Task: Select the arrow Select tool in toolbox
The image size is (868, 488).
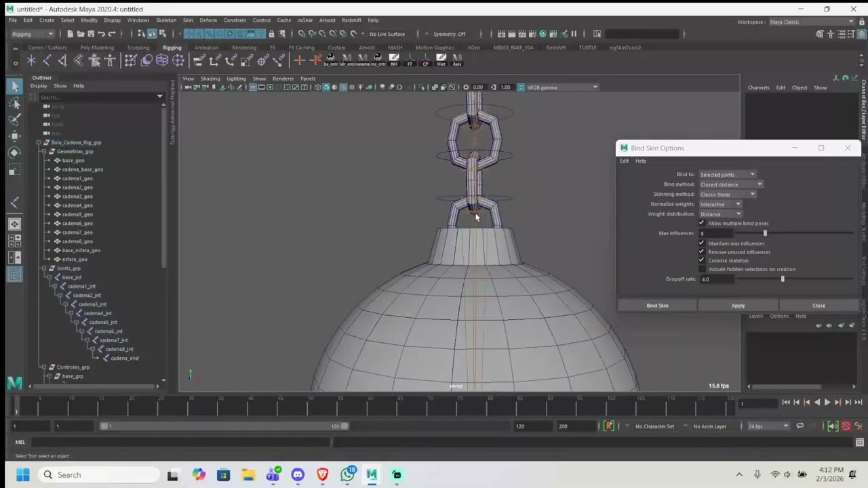Action: [x=14, y=87]
